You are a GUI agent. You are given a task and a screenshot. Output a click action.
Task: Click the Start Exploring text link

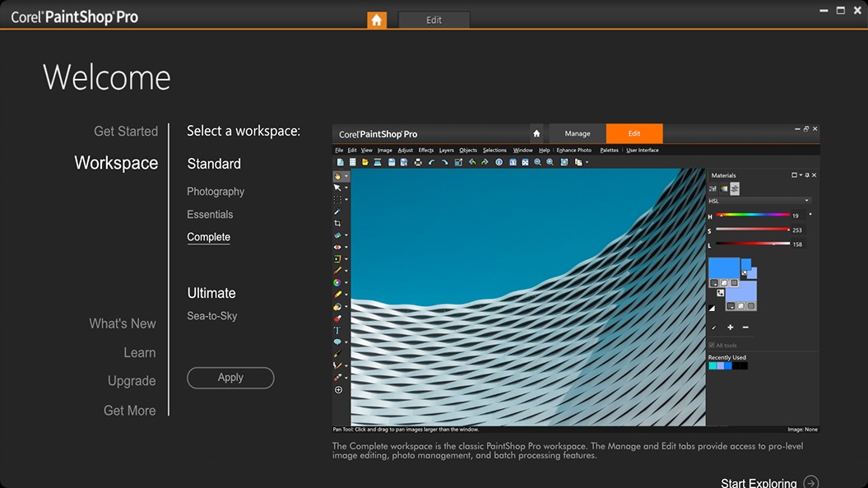tap(758, 483)
